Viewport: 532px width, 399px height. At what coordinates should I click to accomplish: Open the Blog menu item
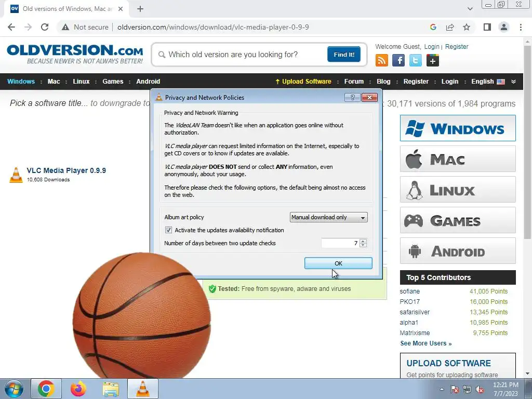(x=383, y=82)
